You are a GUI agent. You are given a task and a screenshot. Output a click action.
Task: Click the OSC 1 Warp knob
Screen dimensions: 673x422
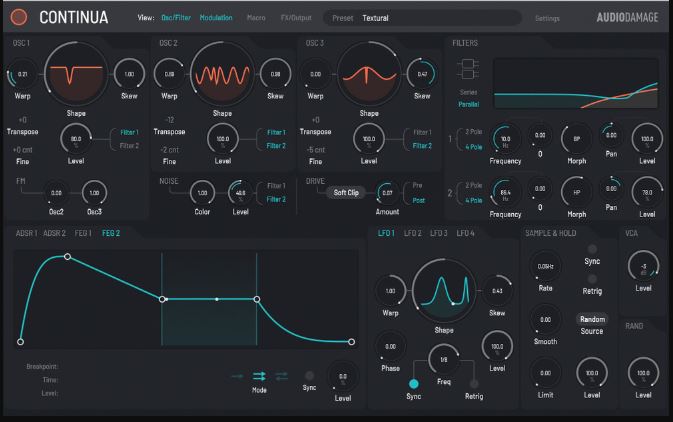22,74
